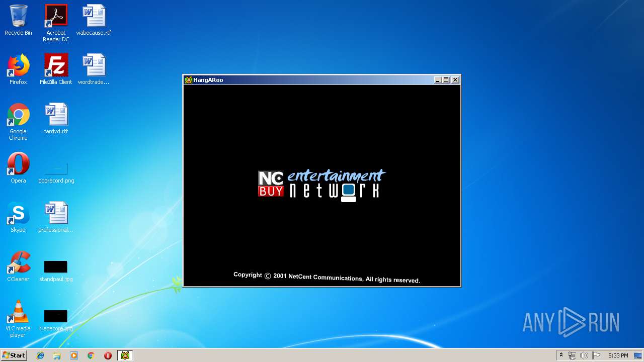Image resolution: width=644 pixels, height=362 pixels.
Task: Open the Start menu
Action: (x=14, y=355)
